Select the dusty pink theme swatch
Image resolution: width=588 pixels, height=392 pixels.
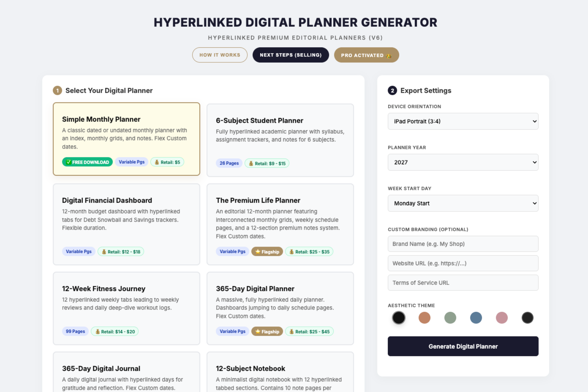[x=502, y=318]
